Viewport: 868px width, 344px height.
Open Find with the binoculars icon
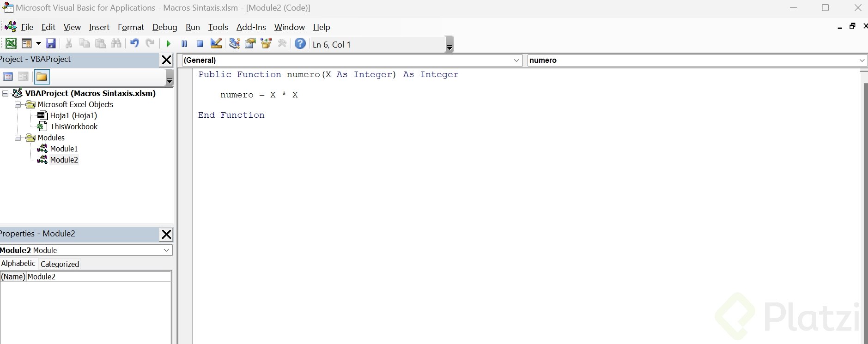pyautogui.click(x=116, y=43)
